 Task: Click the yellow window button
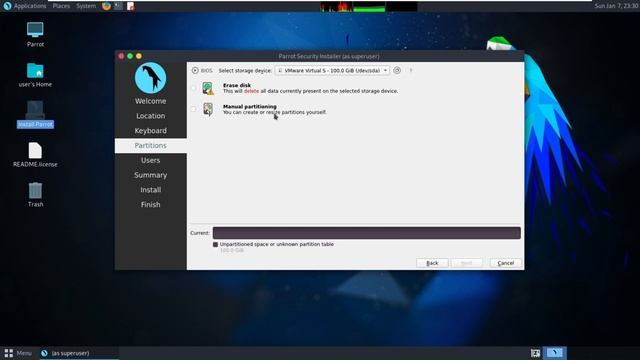tap(139, 56)
